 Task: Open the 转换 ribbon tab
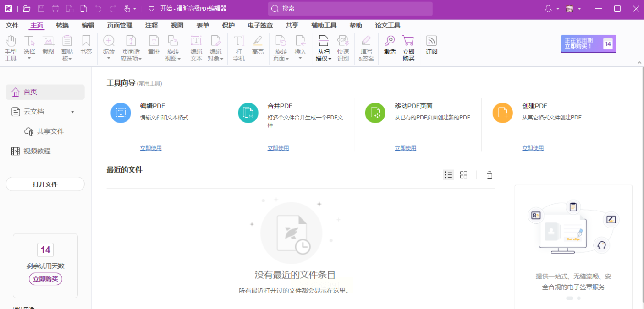[x=62, y=26]
